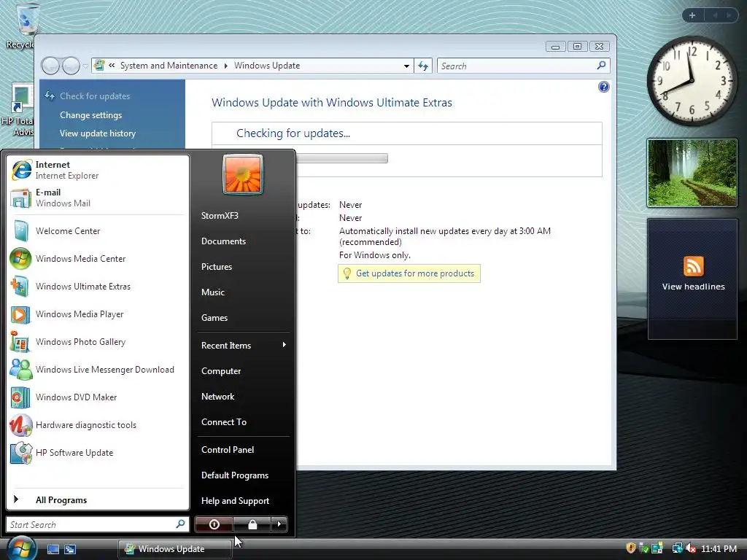Image resolution: width=747 pixels, height=560 pixels.
Task: Open Windows Photo Gallery
Action: click(98, 342)
